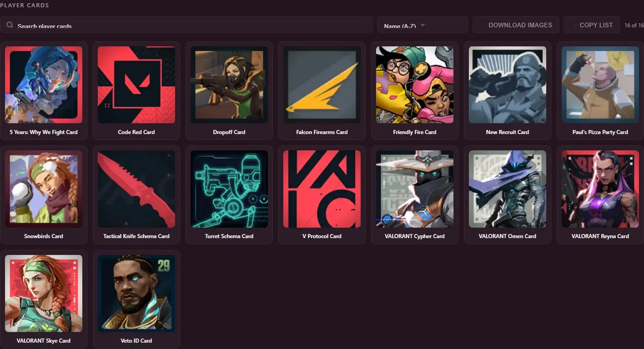
Task: Select the New Recruit card image
Action: click(x=508, y=85)
